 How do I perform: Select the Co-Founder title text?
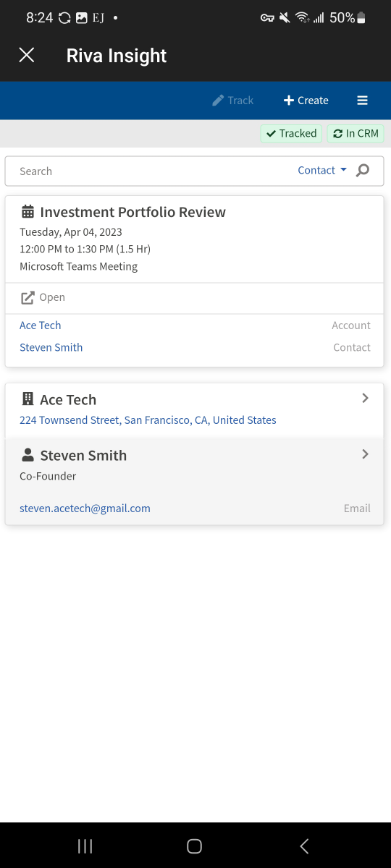(x=48, y=476)
